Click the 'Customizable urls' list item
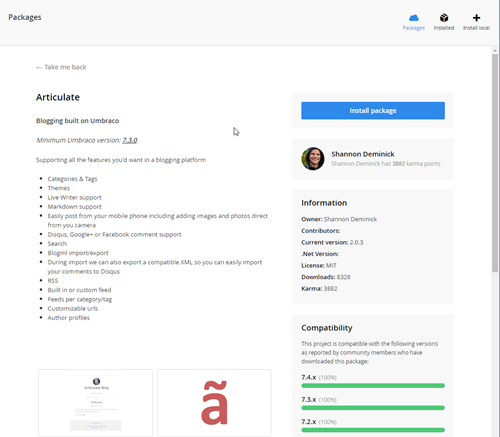Image resolution: width=500 pixels, height=437 pixels. [x=73, y=308]
